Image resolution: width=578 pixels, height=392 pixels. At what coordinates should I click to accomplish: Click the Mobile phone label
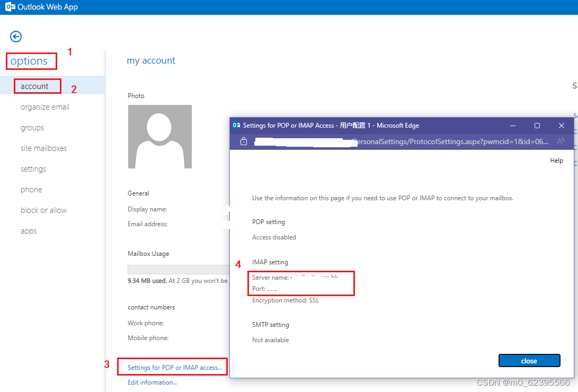tap(148, 338)
